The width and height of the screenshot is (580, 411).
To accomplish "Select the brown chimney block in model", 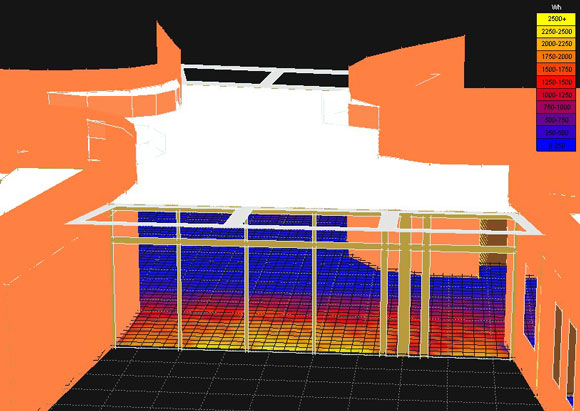I will pos(493,242).
